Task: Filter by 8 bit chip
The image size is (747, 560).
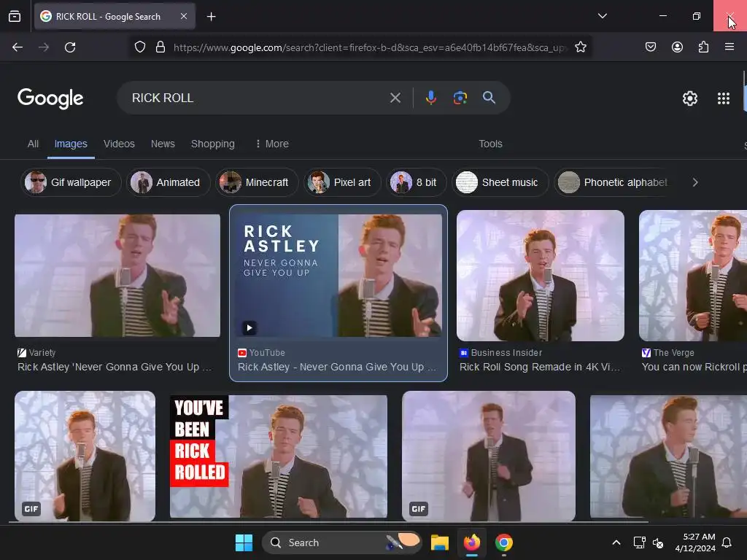Action: point(416,182)
